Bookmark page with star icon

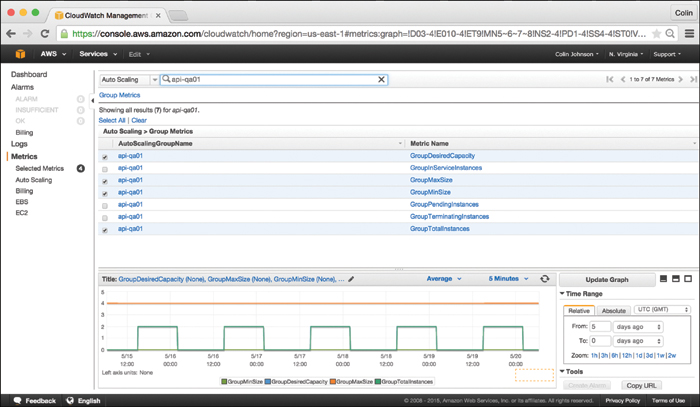tap(656, 33)
